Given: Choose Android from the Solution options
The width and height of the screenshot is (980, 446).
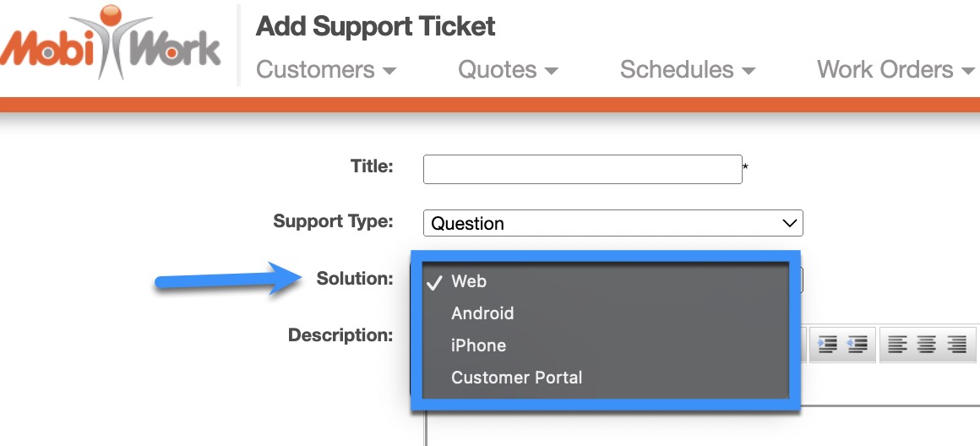Looking at the screenshot, I should point(482,313).
